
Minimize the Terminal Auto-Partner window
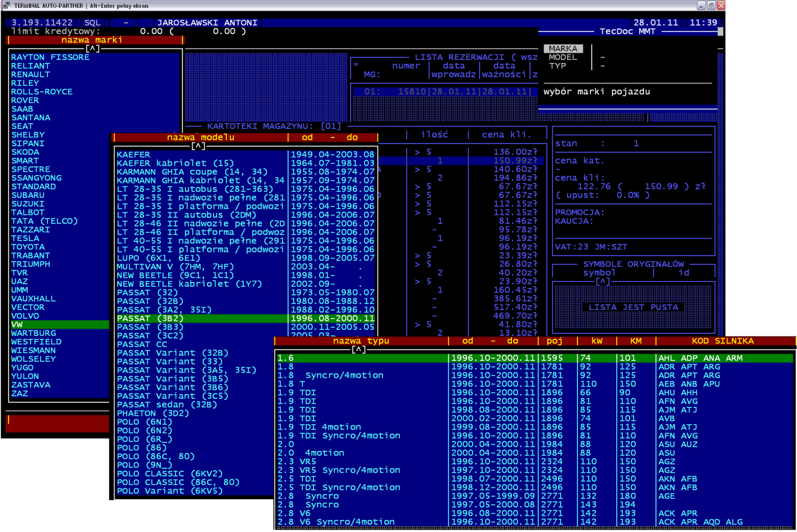[x=700, y=5]
